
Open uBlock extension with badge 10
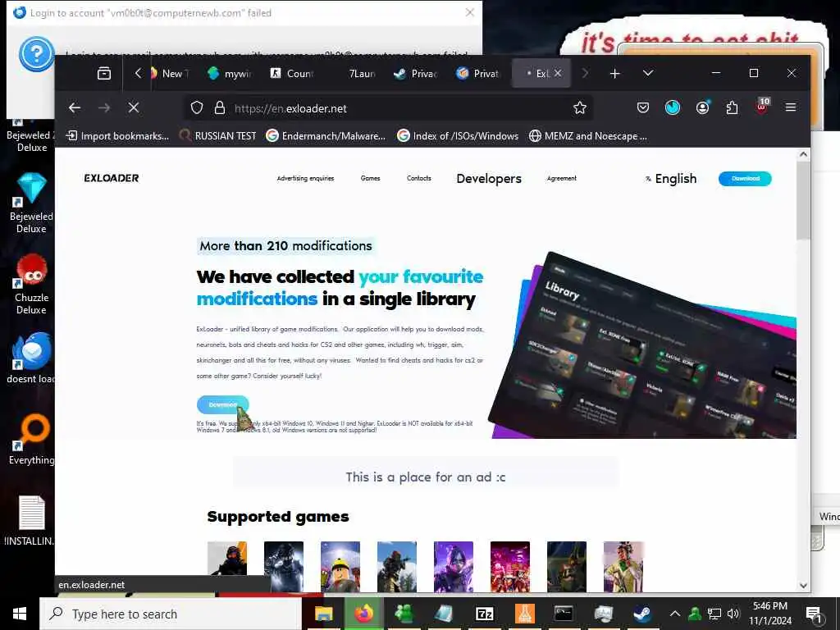pos(762,107)
